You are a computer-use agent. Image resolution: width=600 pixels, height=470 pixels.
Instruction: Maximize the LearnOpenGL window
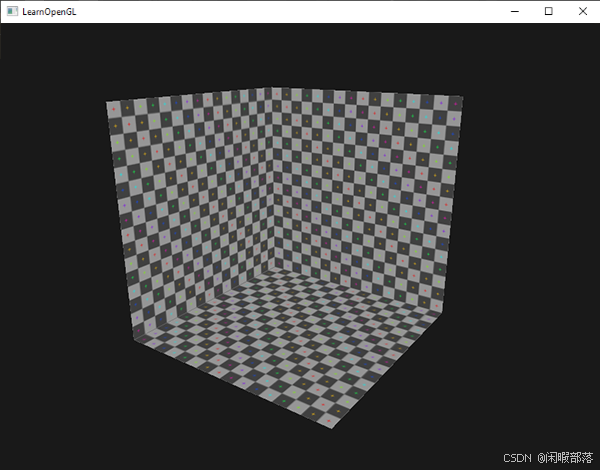[548, 11]
